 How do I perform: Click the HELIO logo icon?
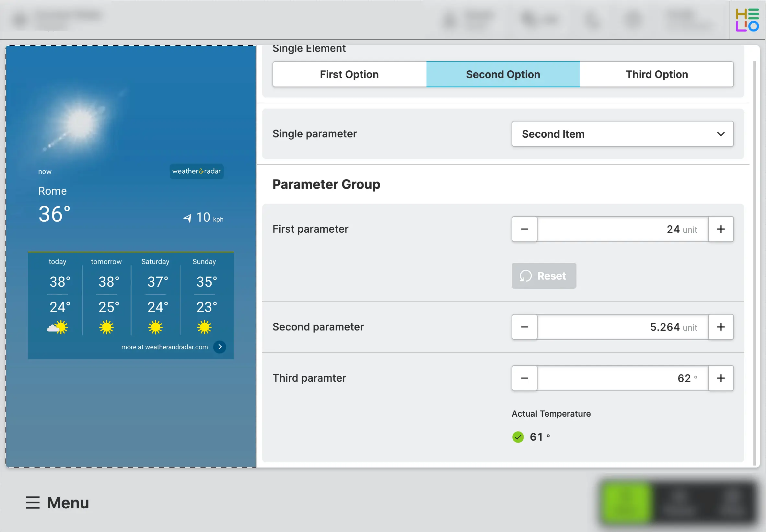[x=747, y=20]
